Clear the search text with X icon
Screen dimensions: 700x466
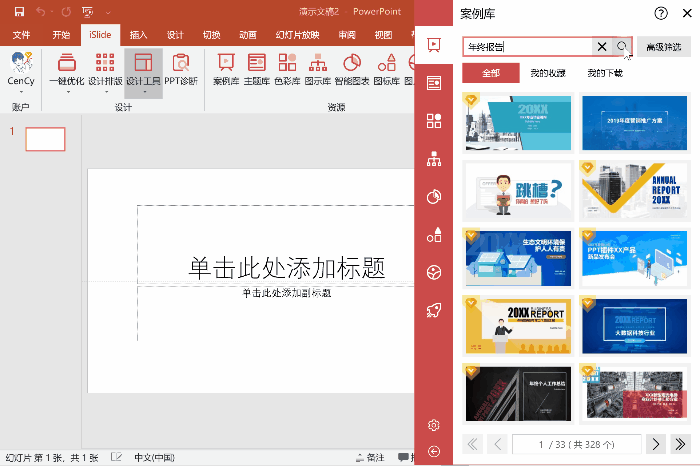click(601, 47)
